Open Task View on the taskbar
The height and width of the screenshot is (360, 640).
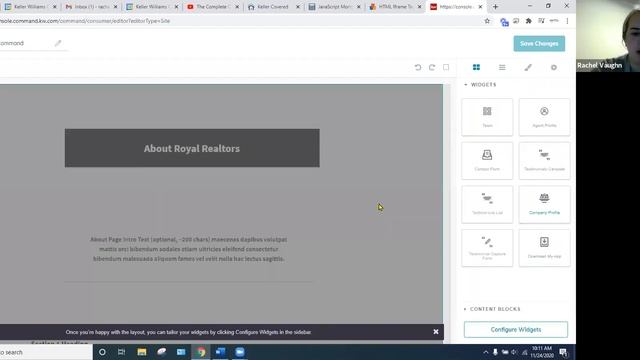[121, 352]
